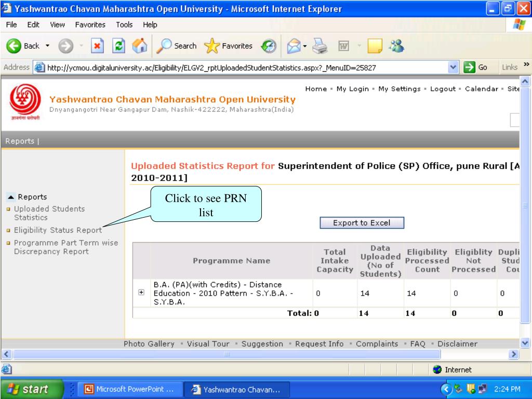Open the Reports tab in grey navigation bar

20,141
